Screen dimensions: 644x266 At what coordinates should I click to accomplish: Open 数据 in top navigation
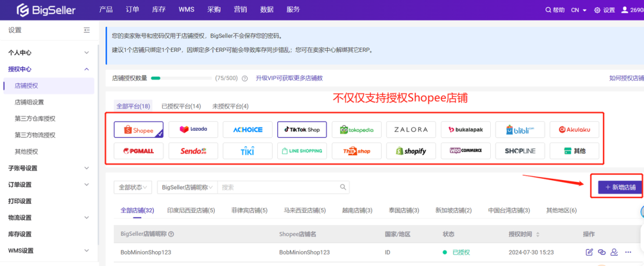pyautogui.click(x=267, y=10)
